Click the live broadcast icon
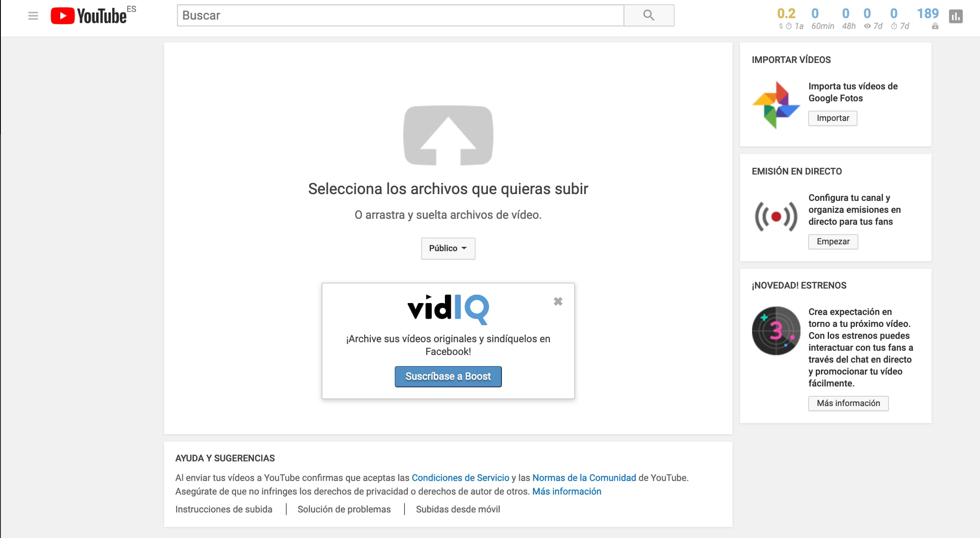 pyautogui.click(x=776, y=216)
